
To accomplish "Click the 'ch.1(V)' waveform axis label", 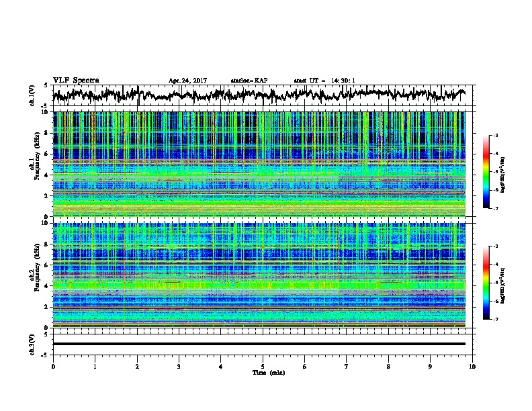I will pos(32,95).
